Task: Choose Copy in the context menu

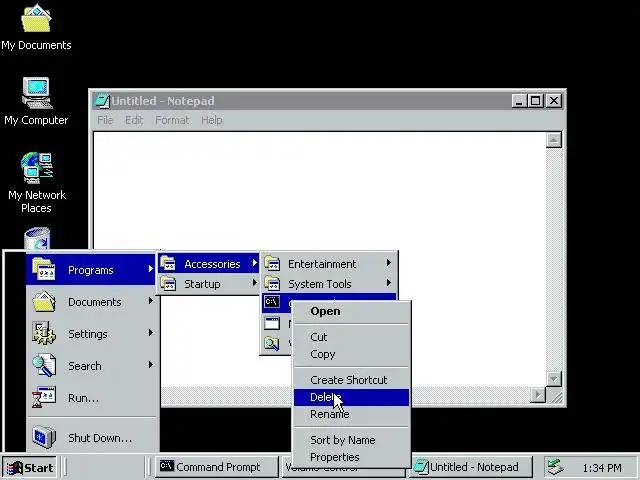Action: (x=351, y=354)
